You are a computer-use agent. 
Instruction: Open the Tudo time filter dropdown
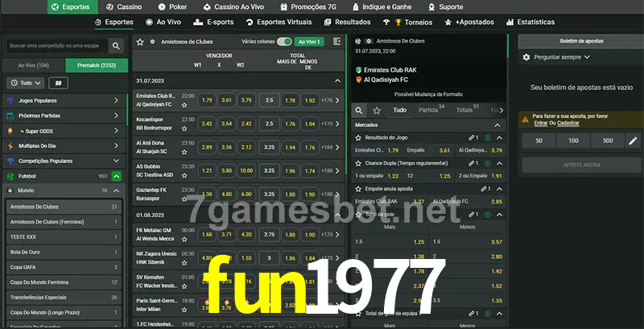[25, 83]
